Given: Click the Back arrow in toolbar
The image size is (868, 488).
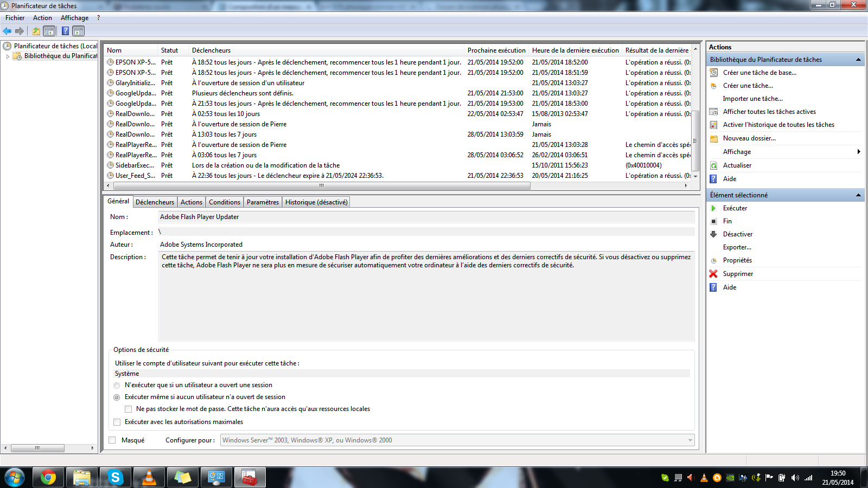Looking at the screenshot, I should tap(7, 31).
